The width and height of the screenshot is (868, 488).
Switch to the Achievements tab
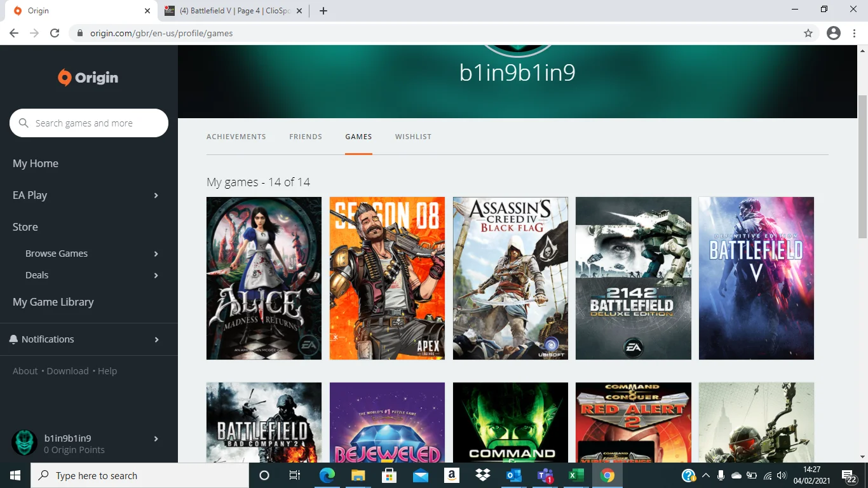[236, 137]
